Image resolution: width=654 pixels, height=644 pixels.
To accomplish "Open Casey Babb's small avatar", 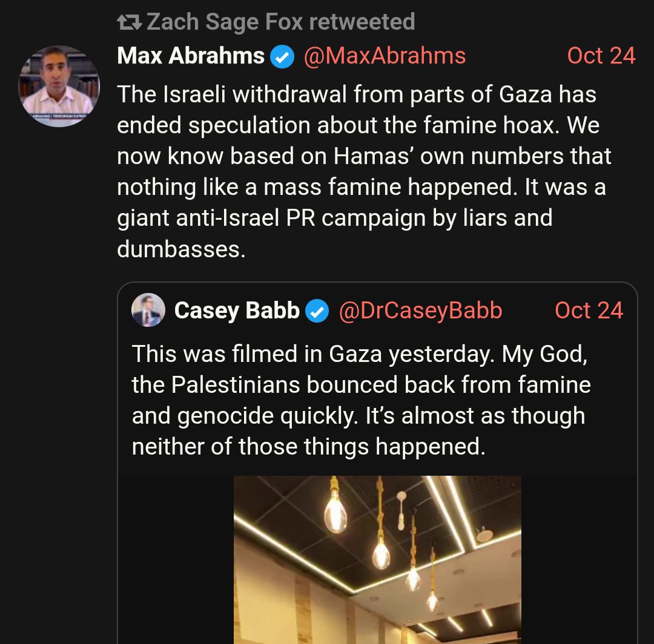I will pyautogui.click(x=148, y=310).
